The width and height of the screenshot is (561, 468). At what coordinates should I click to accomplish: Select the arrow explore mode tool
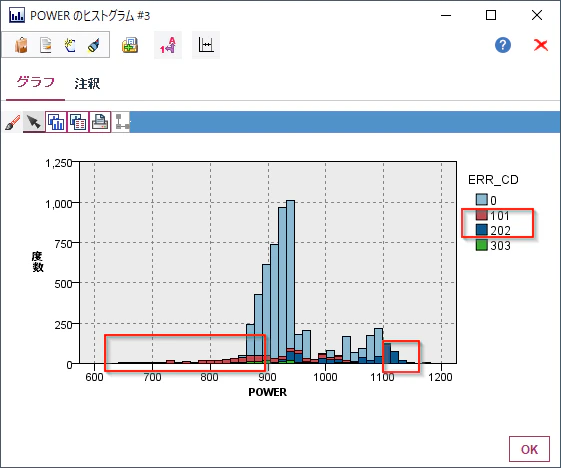click(34, 122)
